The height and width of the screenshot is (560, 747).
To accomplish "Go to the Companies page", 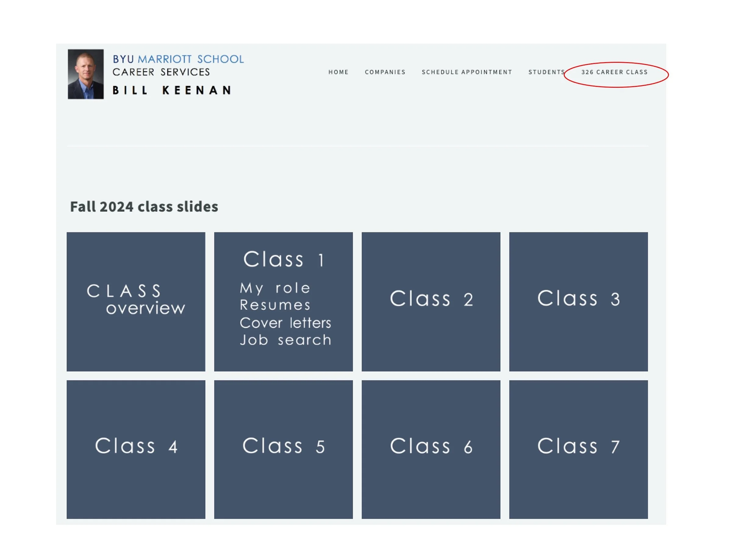I will (x=385, y=72).
